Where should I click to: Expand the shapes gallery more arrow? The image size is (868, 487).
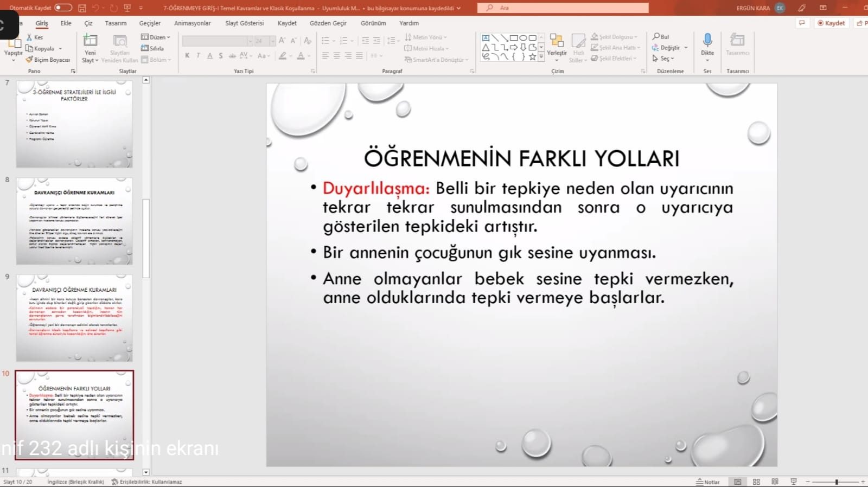click(x=541, y=56)
